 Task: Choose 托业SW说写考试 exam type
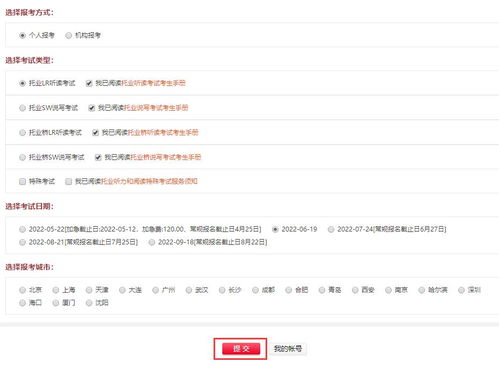pyautogui.click(x=22, y=108)
